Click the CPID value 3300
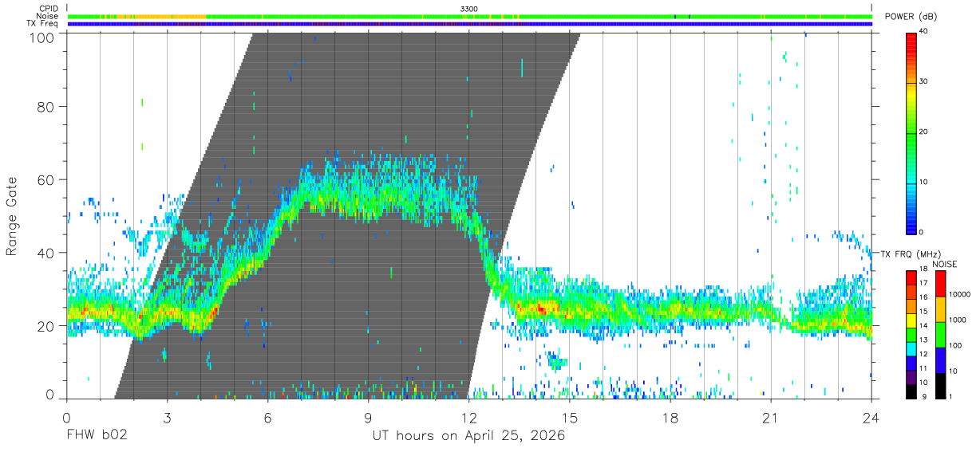Viewport: 980px width, 452px height. [x=469, y=8]
